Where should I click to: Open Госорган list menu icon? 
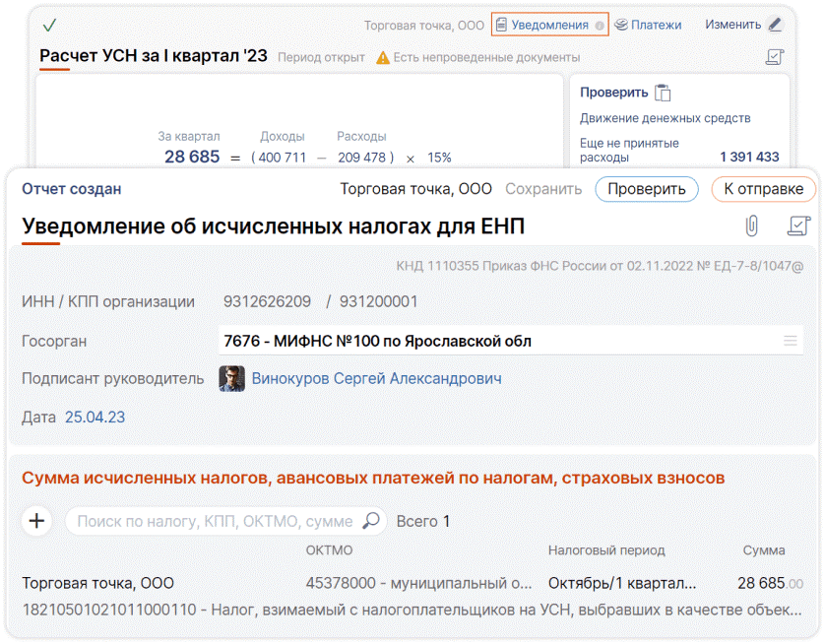click(x=790, y=341)
